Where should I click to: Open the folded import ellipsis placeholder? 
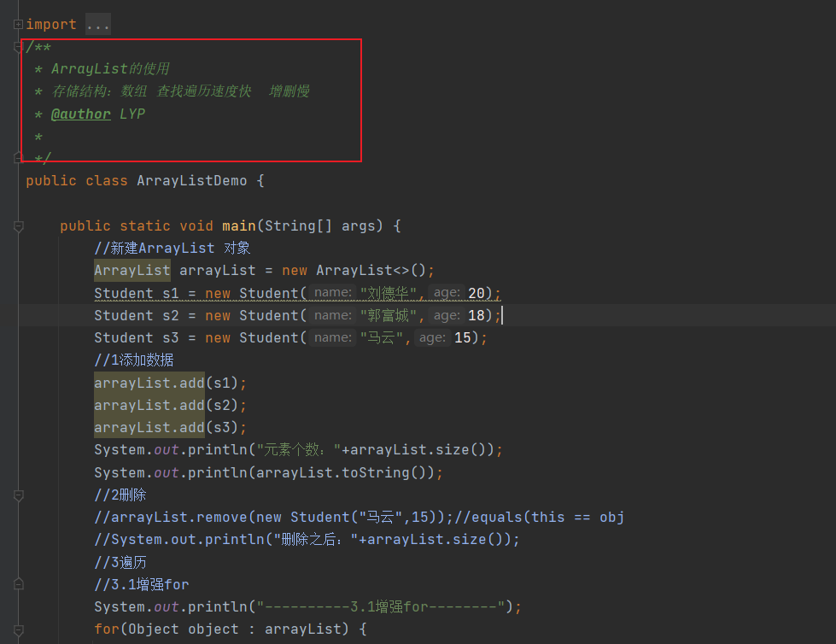coord(98,25)
